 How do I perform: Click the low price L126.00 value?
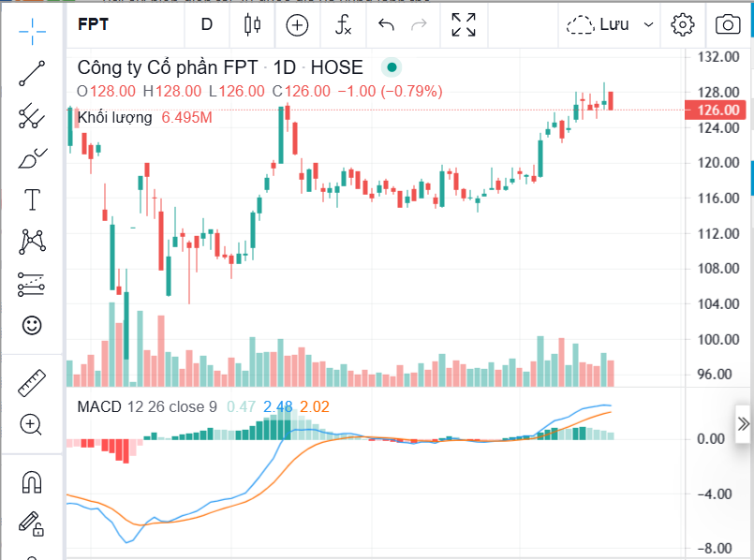(237, 92)
